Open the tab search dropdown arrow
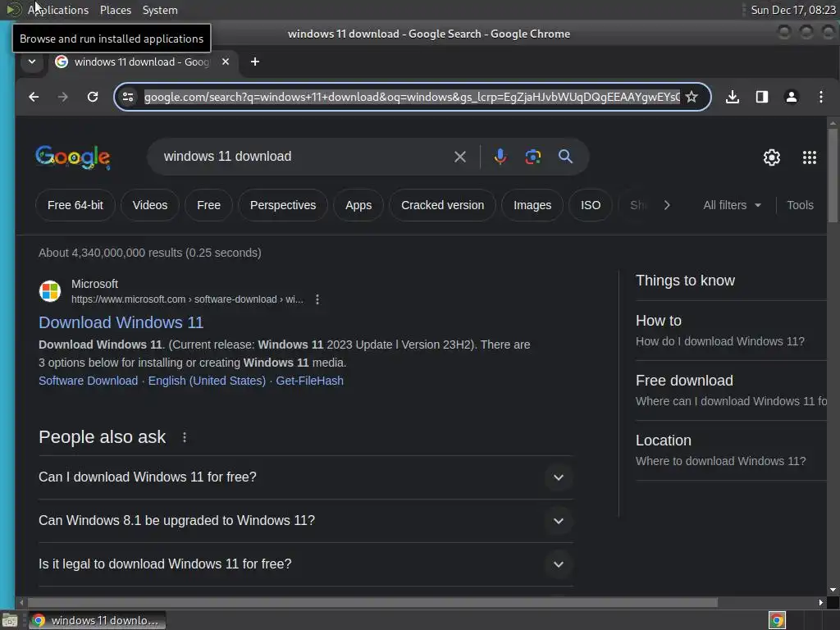 click(32, 62)
